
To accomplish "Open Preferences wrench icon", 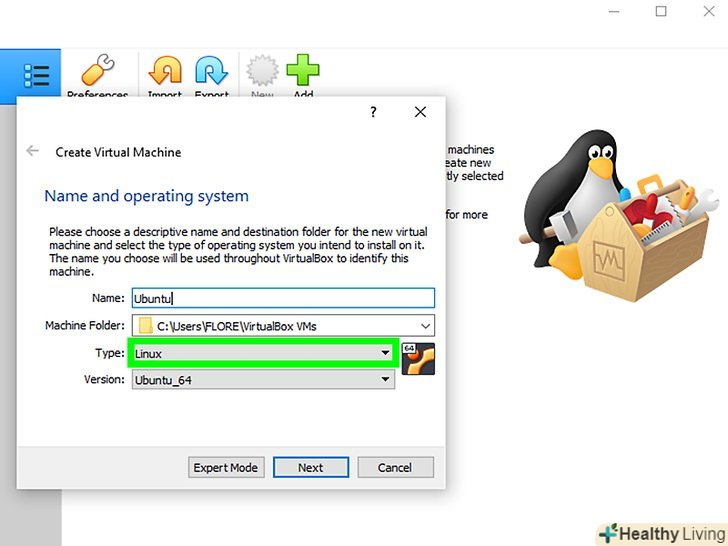I will (x=98, y=69).
